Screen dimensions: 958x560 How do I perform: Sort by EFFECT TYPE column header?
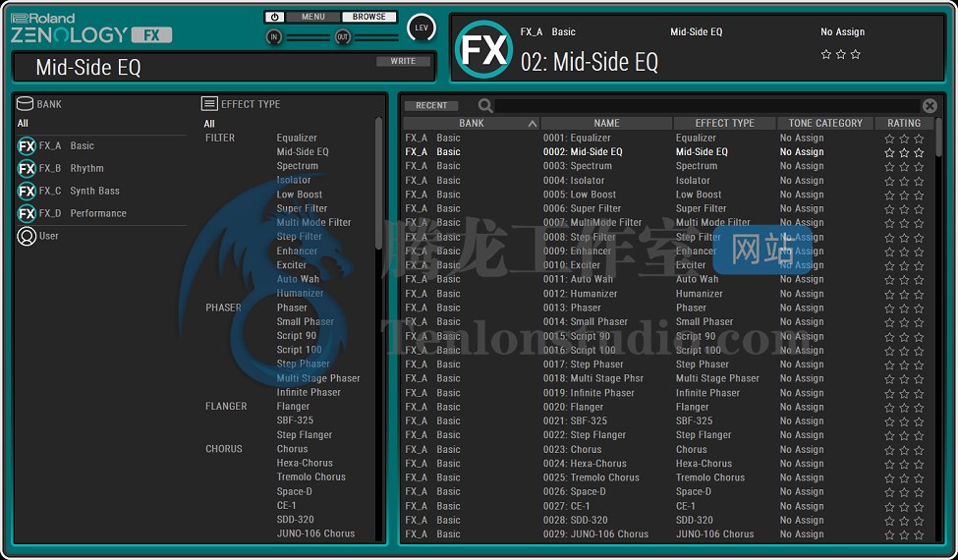click(x=724, y=124)
